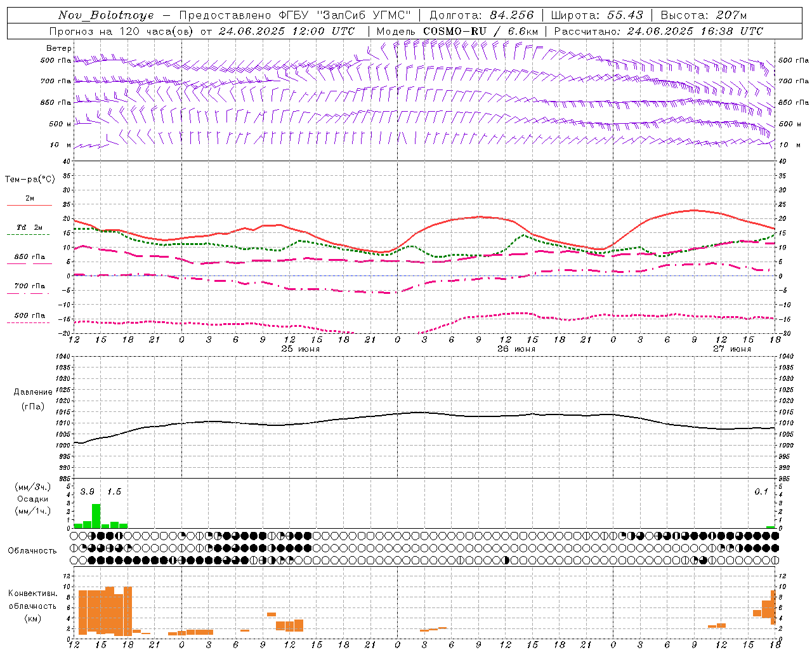Click the Облачность cloud cover label
Image resolution: width=812 pixels, height=650 pixels.
[x=32, y=551]
